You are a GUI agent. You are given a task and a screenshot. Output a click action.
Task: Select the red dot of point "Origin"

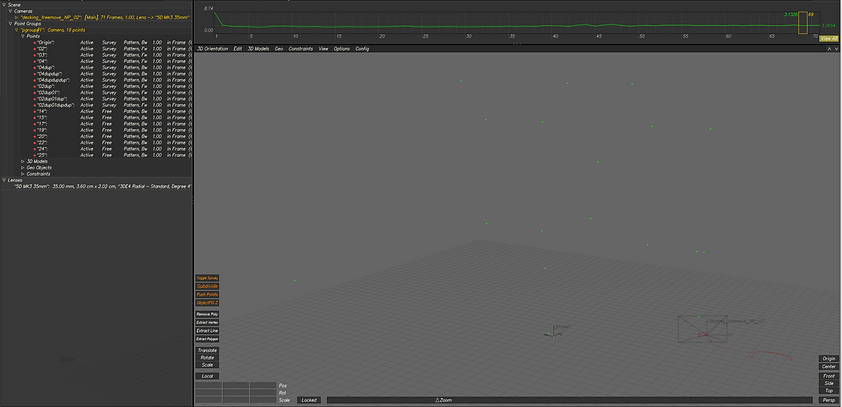click(x=35, y=42)
